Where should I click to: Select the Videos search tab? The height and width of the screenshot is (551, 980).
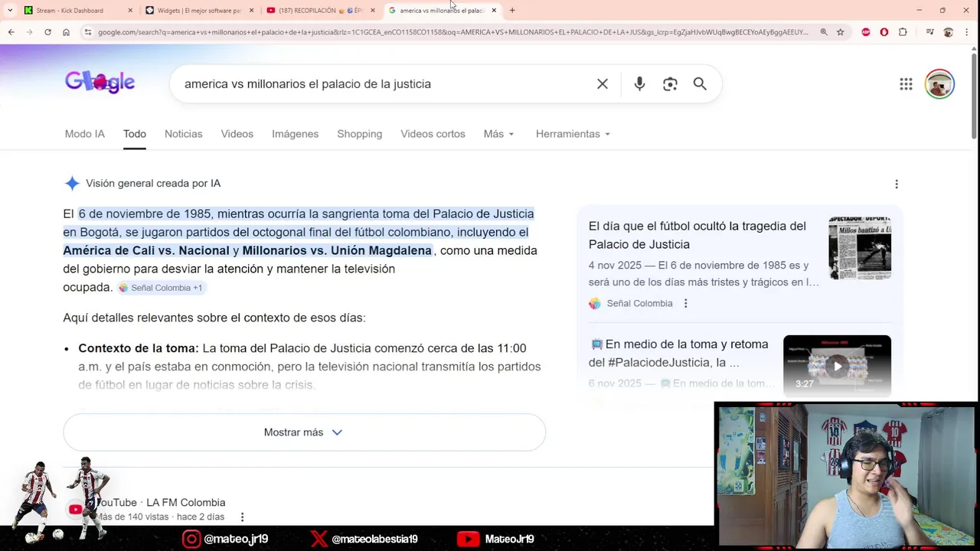point(237,134)
